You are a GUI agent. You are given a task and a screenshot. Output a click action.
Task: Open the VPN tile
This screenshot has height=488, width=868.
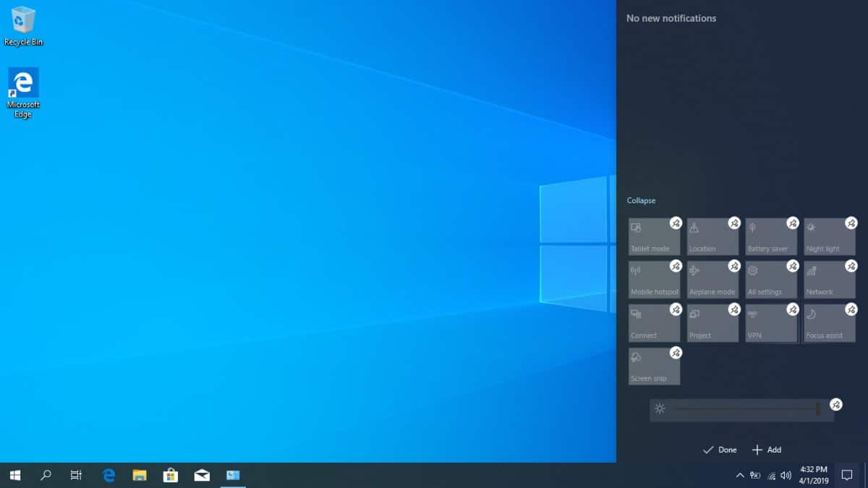pyautogui.click(x=771, y=323)
